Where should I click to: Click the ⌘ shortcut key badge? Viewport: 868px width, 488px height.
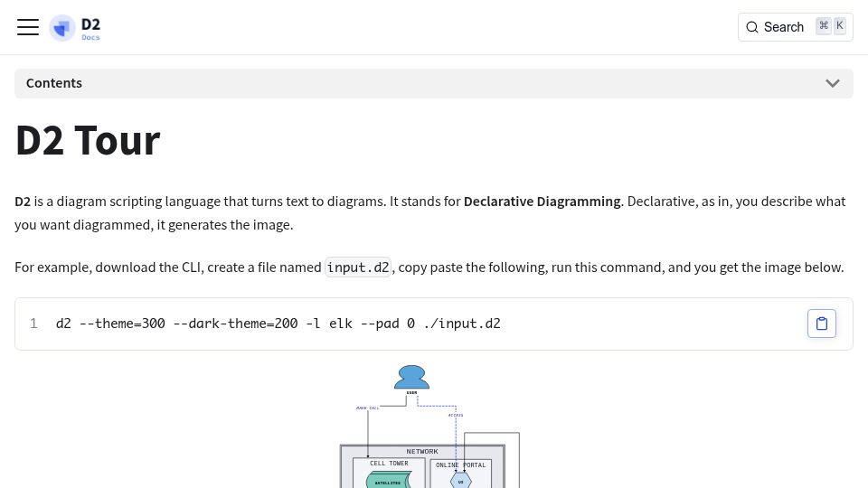click(x=824, y=26)
